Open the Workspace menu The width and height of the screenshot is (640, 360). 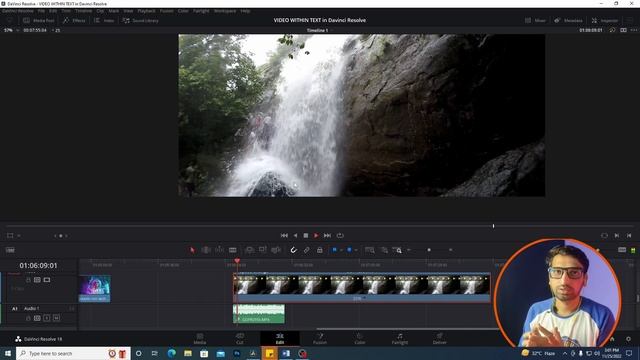click(x=225, y=11)
